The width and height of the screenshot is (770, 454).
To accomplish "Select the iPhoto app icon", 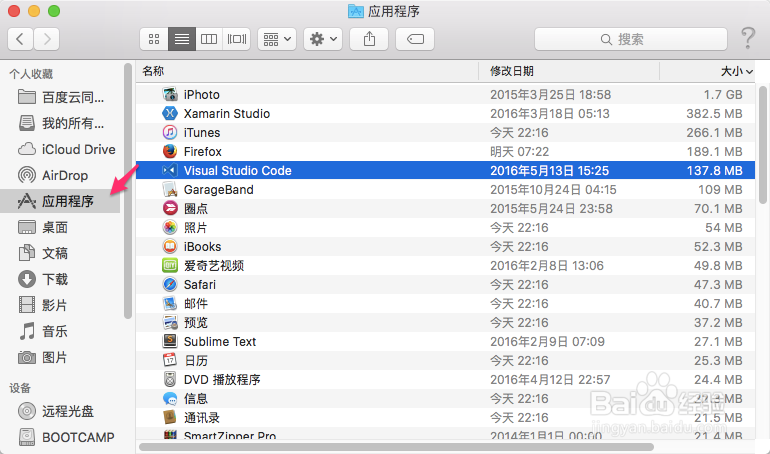I will pyautogui.click(x=170, y=94).
